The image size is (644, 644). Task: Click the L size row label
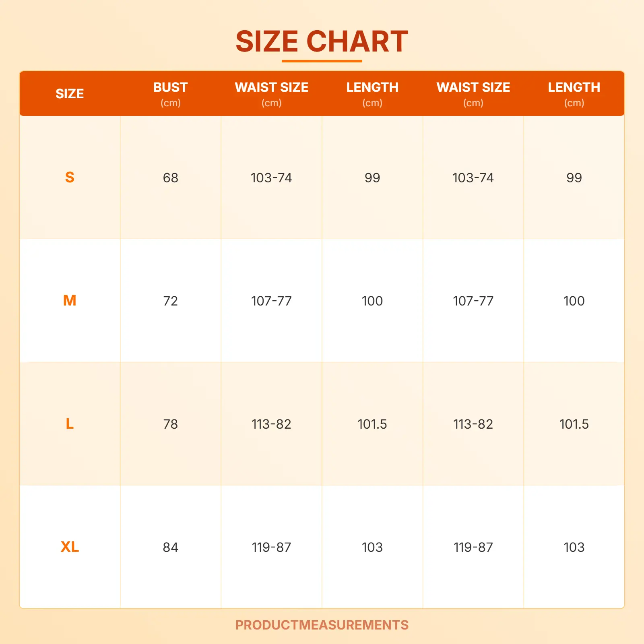(x=70, y=424)
